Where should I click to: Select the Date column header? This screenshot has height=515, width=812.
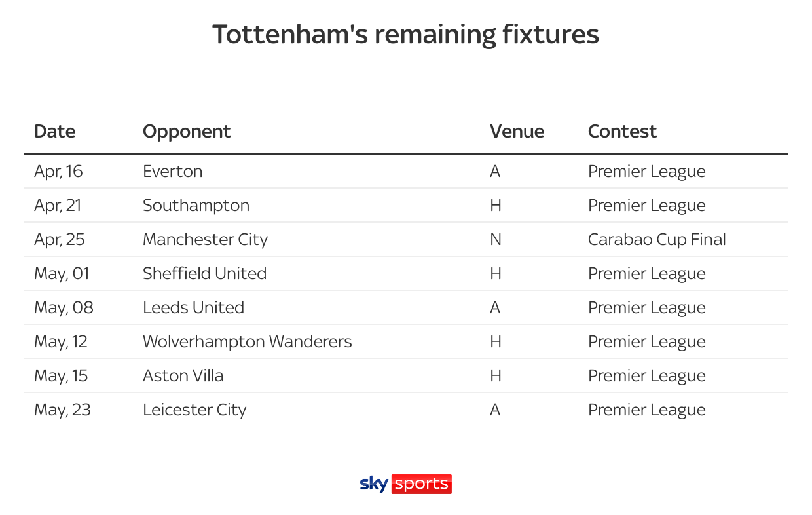[55, 132]
